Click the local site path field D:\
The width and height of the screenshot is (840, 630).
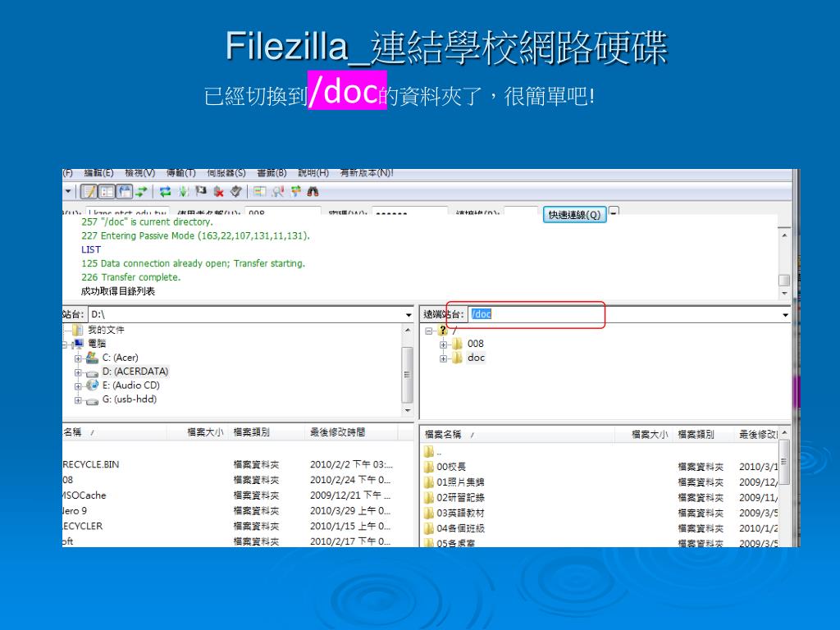click(x=245, y=314)
